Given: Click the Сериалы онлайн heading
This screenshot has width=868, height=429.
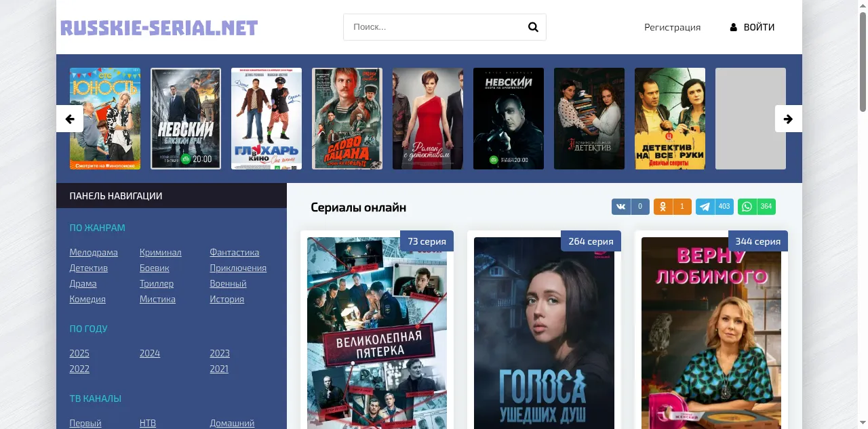Looking at the screenshot, I should point(359,207).
